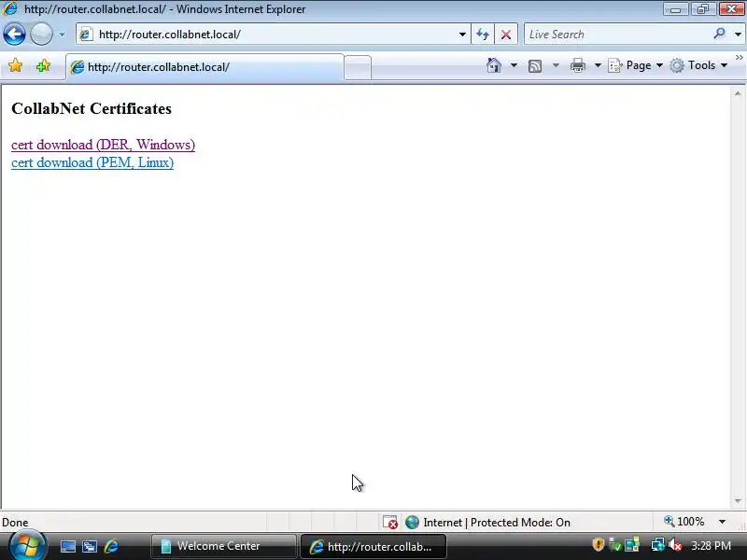Click the Done status text
The image size is (747, 560).
pyautogui.click(x=15, y=523)
